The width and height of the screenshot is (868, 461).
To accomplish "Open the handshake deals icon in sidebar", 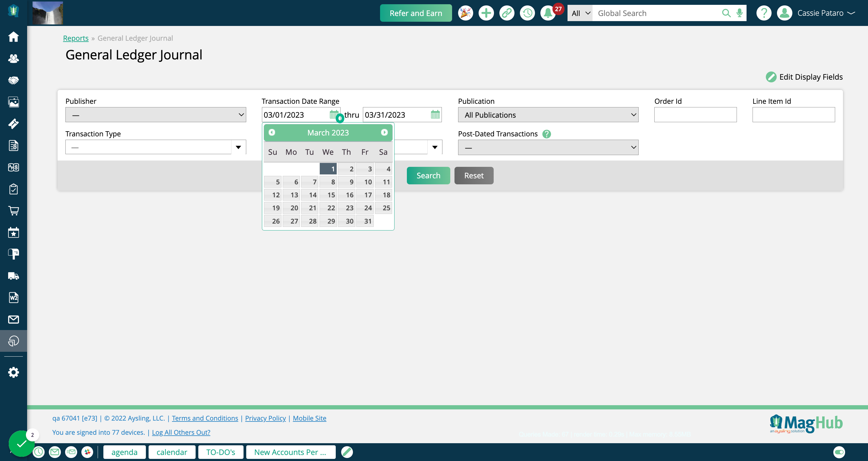I will coord(14,80).
